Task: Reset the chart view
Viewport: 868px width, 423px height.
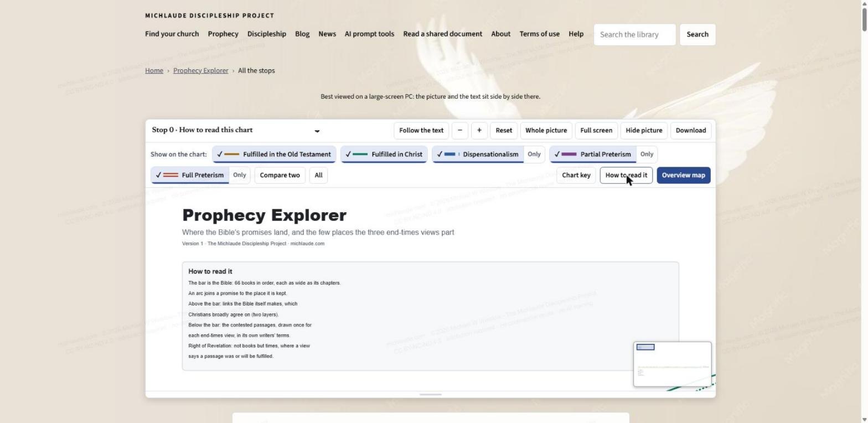Action: click(x=504, y=131)
